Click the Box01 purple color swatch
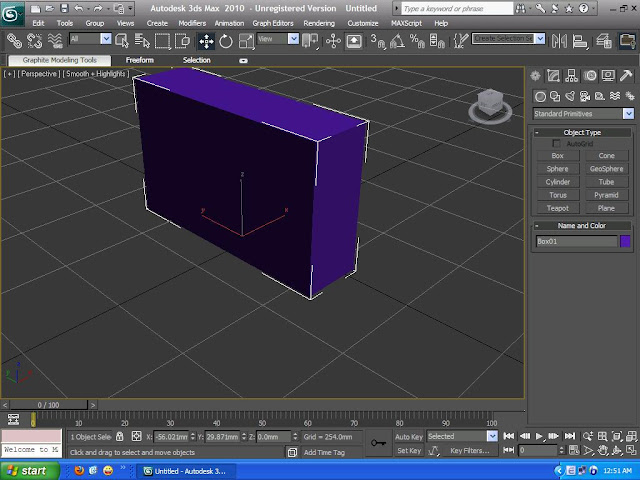 point(625,241)
